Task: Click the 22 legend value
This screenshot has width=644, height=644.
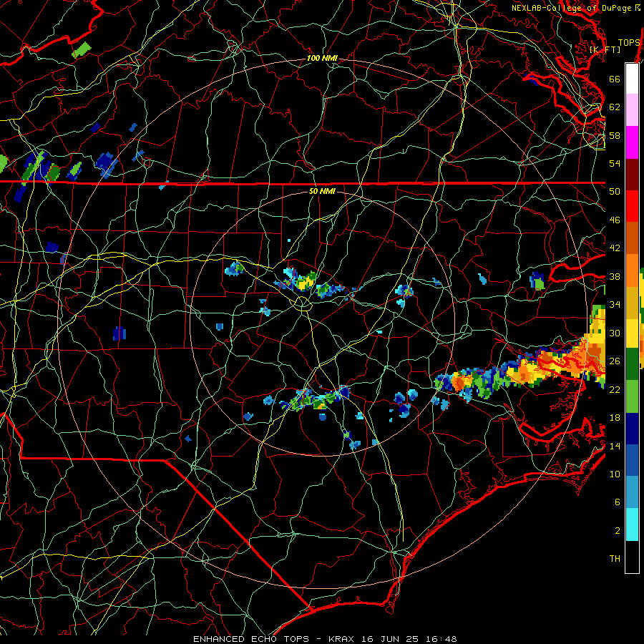Action: [615, 389]
